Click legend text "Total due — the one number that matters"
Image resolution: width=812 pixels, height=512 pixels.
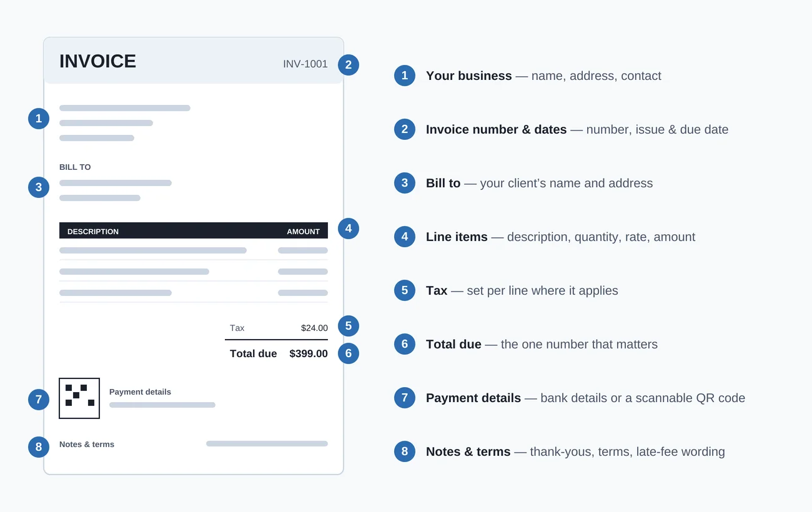click(x=542, y=345)
